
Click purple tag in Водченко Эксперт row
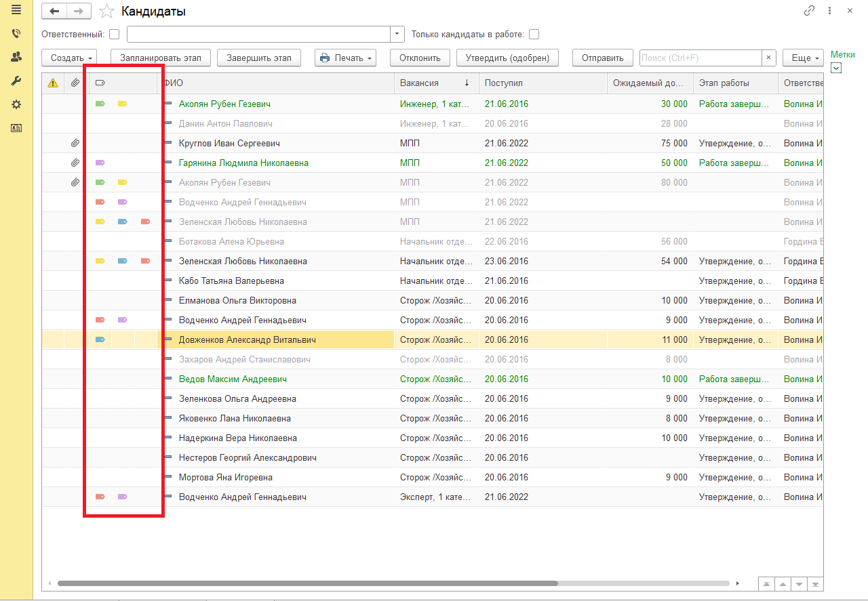(123, 497)
